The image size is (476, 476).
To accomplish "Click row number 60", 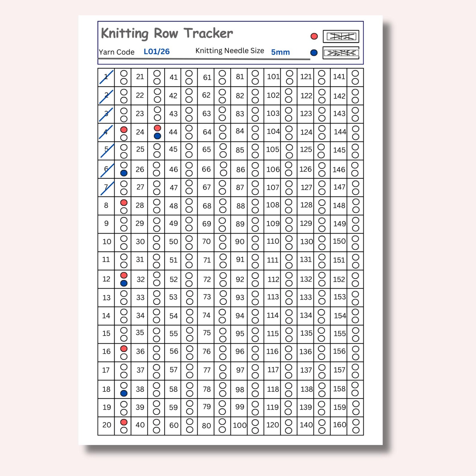I will (x=174, y=425).
